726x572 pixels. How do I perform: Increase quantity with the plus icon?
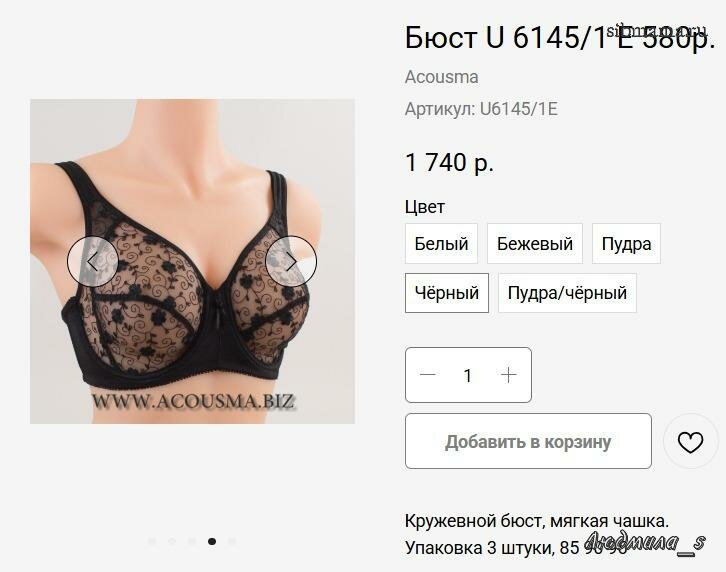508,375
